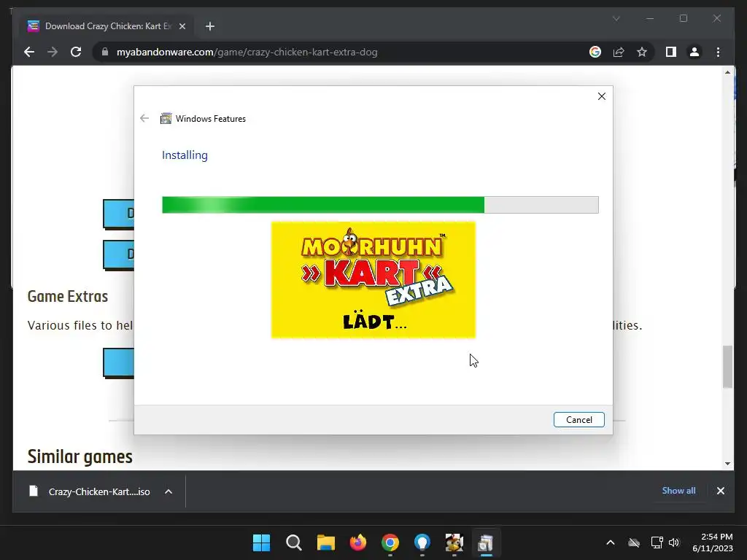This screenshot has height=560, width=747.
Task: Click the Moorhuhn Kart Extra loading image
Action: 373,279
